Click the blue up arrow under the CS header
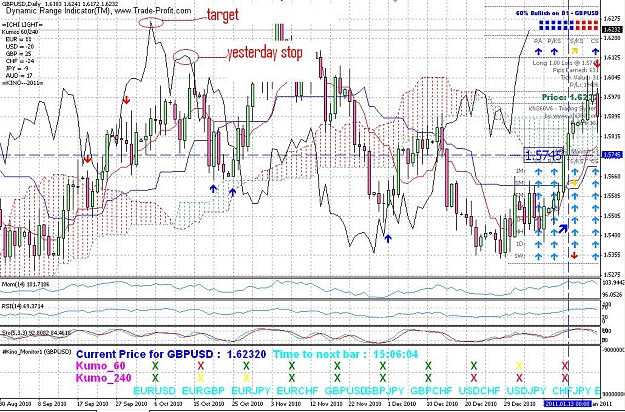The image size is (625, 412). [x=595, y=51]
